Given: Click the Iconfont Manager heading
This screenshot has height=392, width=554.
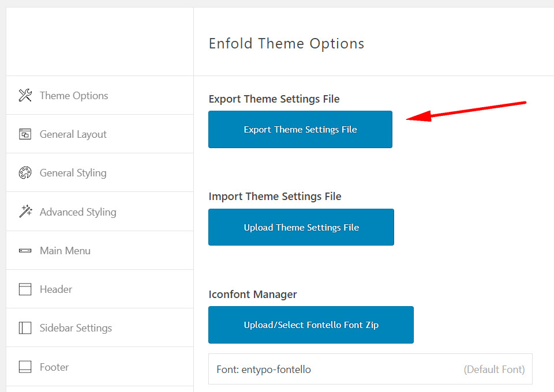Looking at the screenshot, I should pos(253,294).
